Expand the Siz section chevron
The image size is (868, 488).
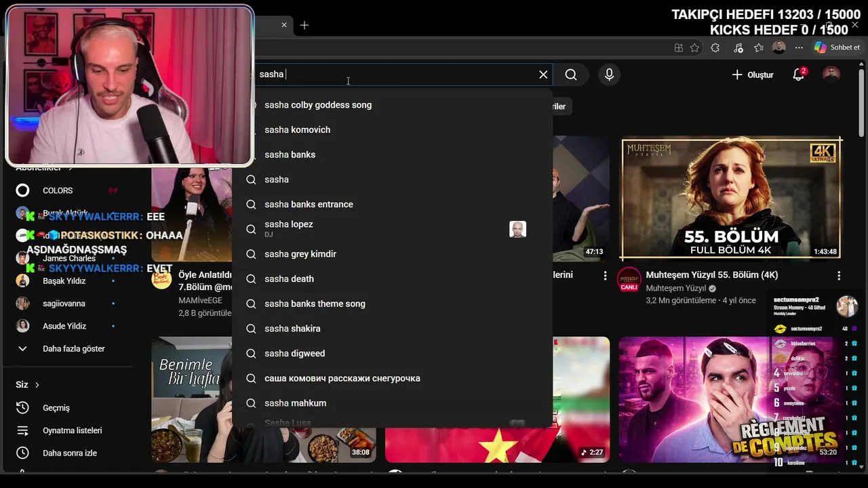tap(37, 385)
